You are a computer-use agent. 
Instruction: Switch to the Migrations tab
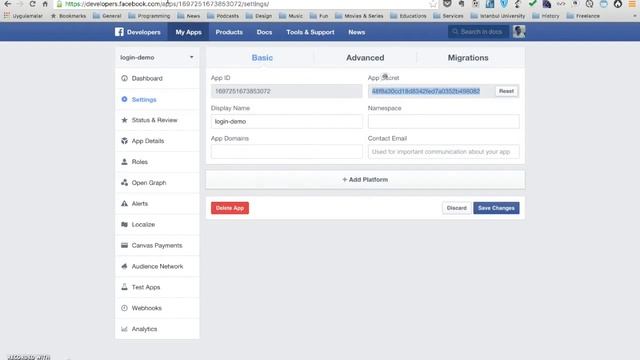click(x=468, y=58)
